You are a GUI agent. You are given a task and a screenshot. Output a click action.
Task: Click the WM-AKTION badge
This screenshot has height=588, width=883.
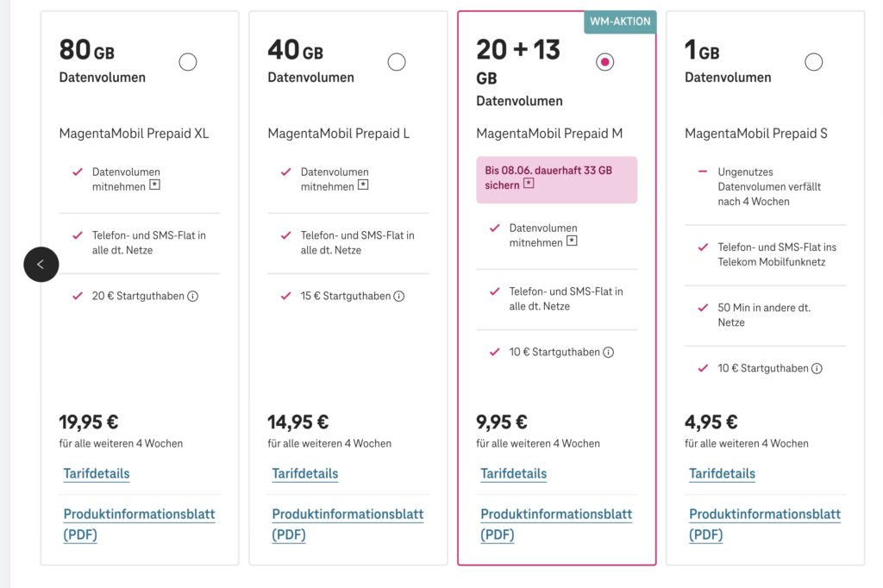pyautogui.click(x=620, y=22)
